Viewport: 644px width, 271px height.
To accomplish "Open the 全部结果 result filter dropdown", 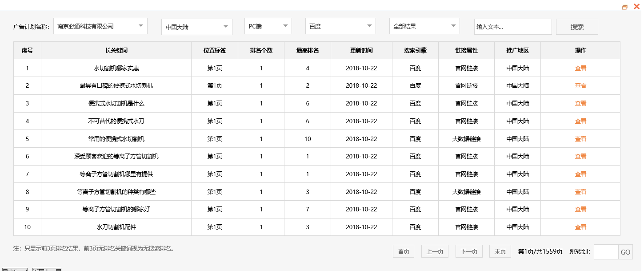I will pos(424,26).
